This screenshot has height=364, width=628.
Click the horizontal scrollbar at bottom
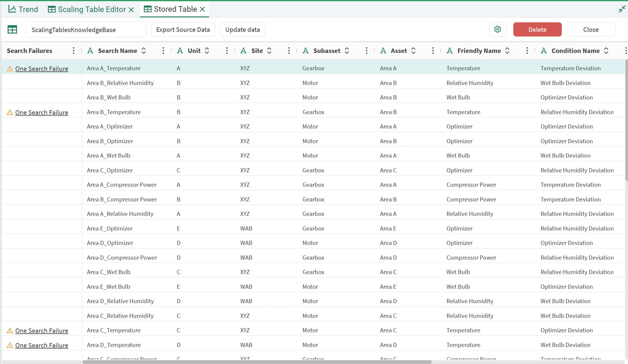[x=257, y=362]
